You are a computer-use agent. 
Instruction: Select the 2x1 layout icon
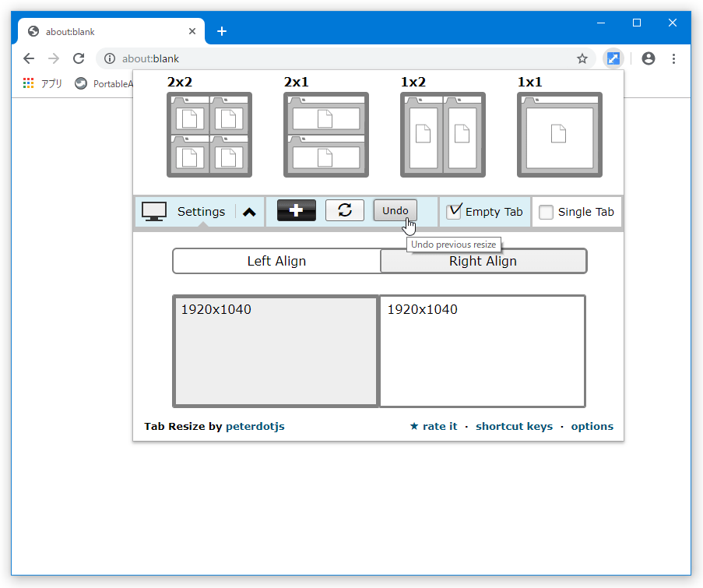[326, 135]
